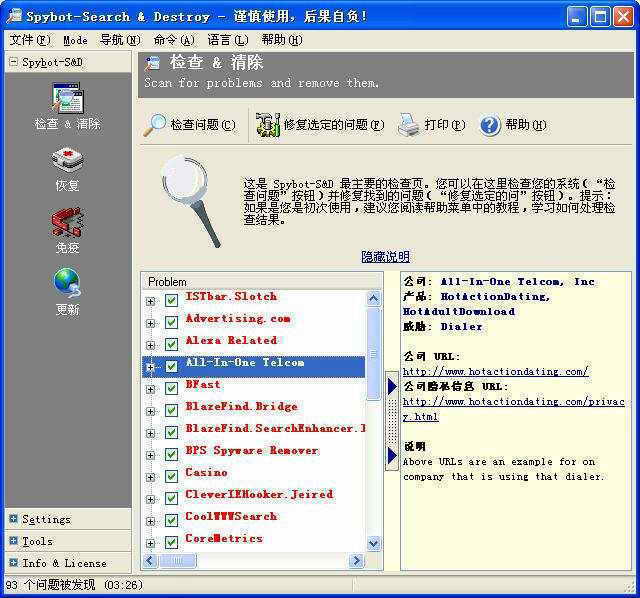This screenshot has height=598, width=640.
Task: Open the 更新 update globe icon
Action: click(67, 284)
